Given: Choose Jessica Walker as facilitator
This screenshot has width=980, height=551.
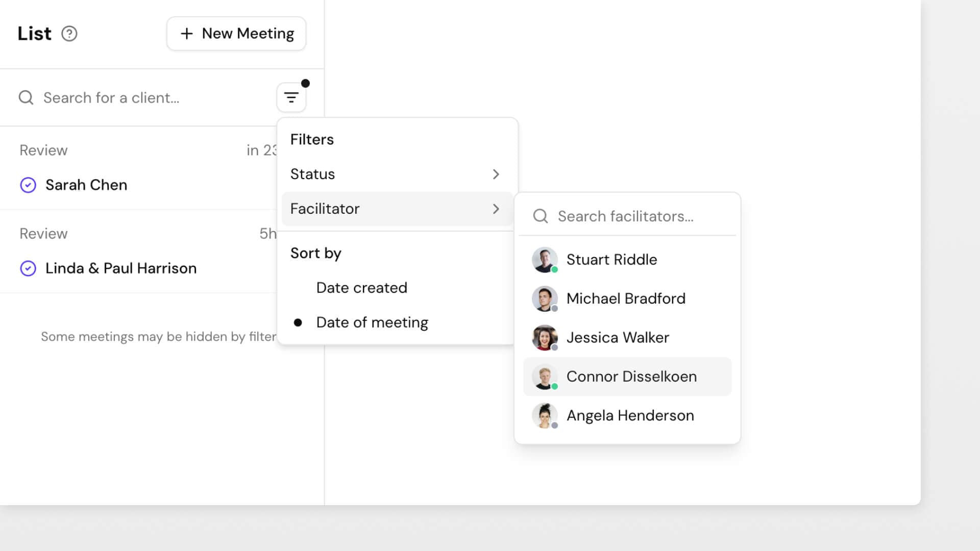Looking at the screenshot, I should tap(618, 337).
